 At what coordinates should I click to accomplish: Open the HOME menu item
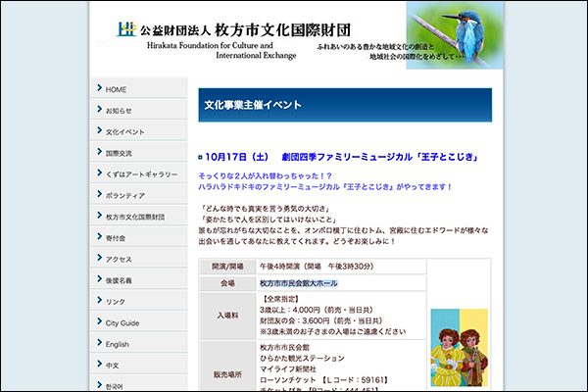pos(117,89)
